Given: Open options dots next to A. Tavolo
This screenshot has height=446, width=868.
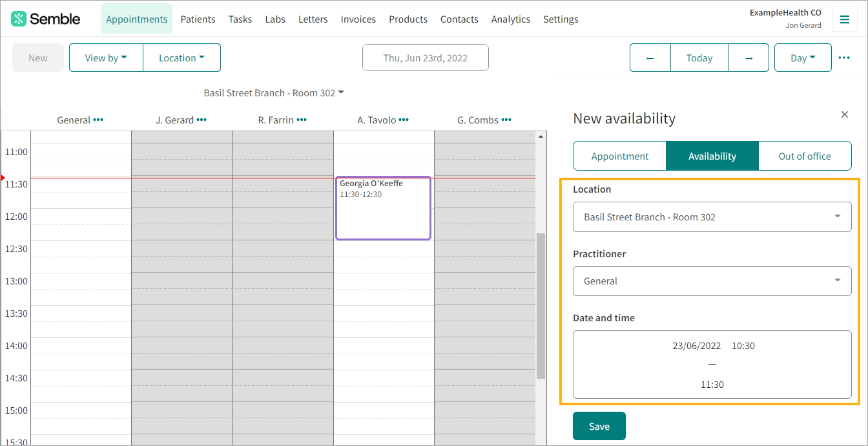Looking at the screenshot, I should [404, 120].
